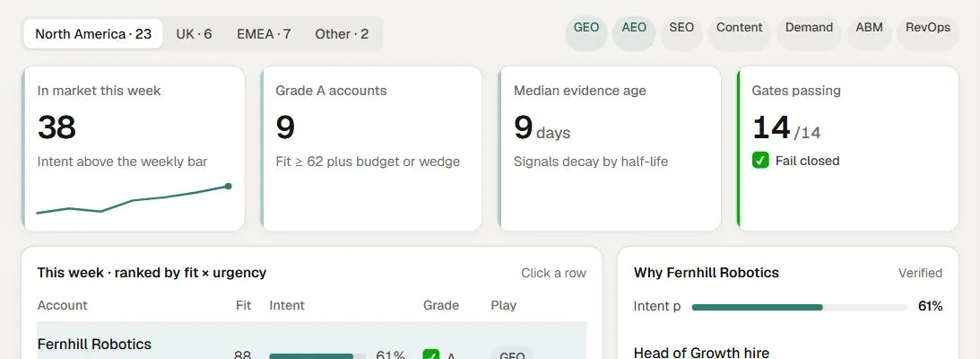Image resolution: width=980 pixels, height=359 pixels.
Task: Click the GEO play tag in Fernhill row
Action: point(512,354)
